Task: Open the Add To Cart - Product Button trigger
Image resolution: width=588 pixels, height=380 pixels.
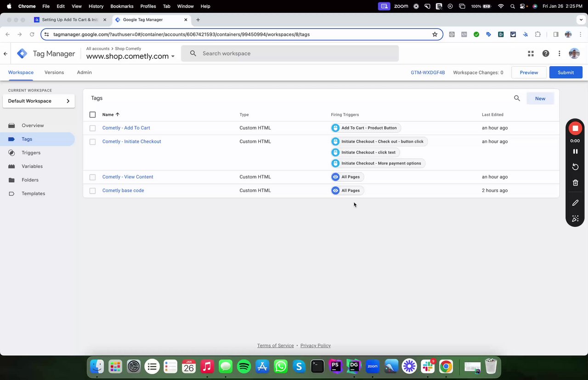Action: click(366, 128)
